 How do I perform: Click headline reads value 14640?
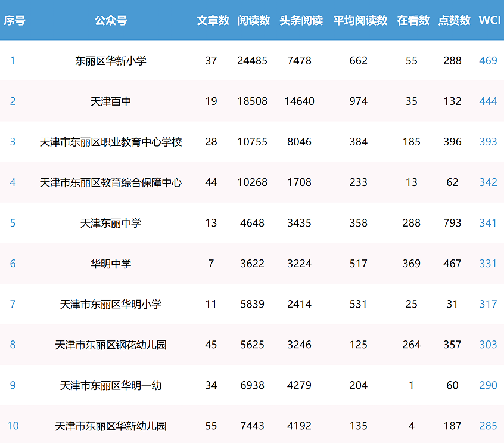[x=299, y=101]
